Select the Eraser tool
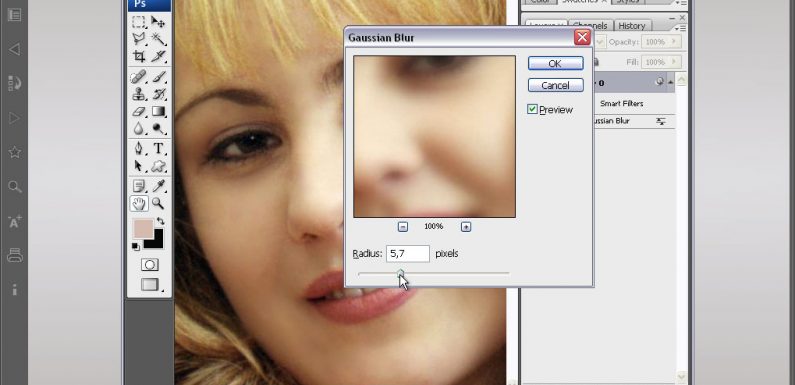 tap(138, 111)
